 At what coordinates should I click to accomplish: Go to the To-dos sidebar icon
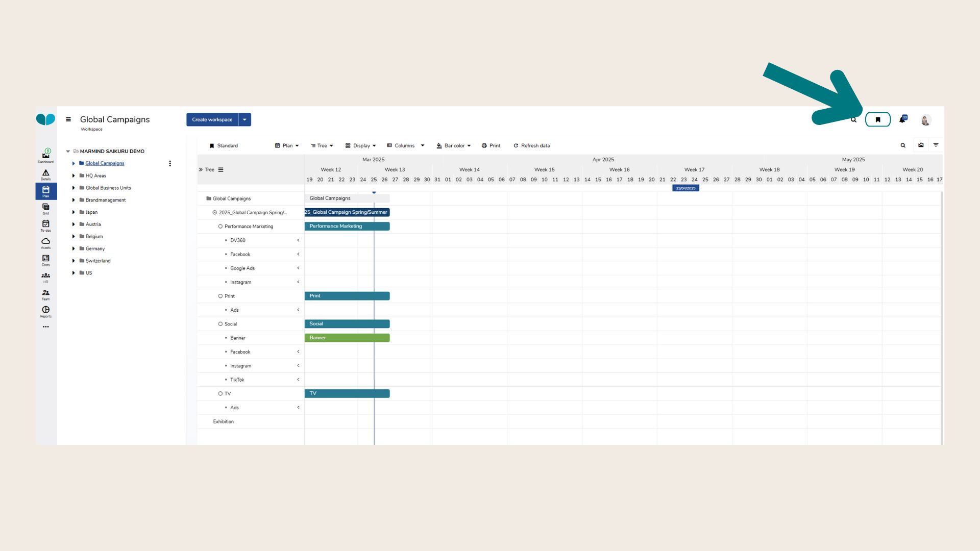(45, 225)
